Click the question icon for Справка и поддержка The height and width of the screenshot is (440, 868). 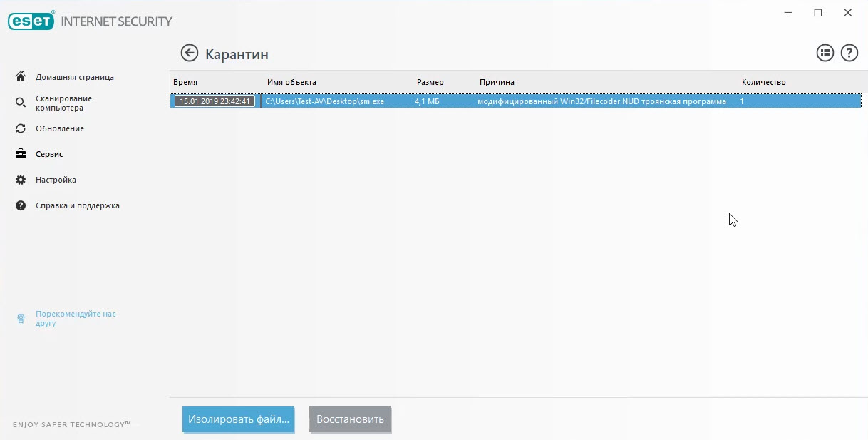point(21,205)
